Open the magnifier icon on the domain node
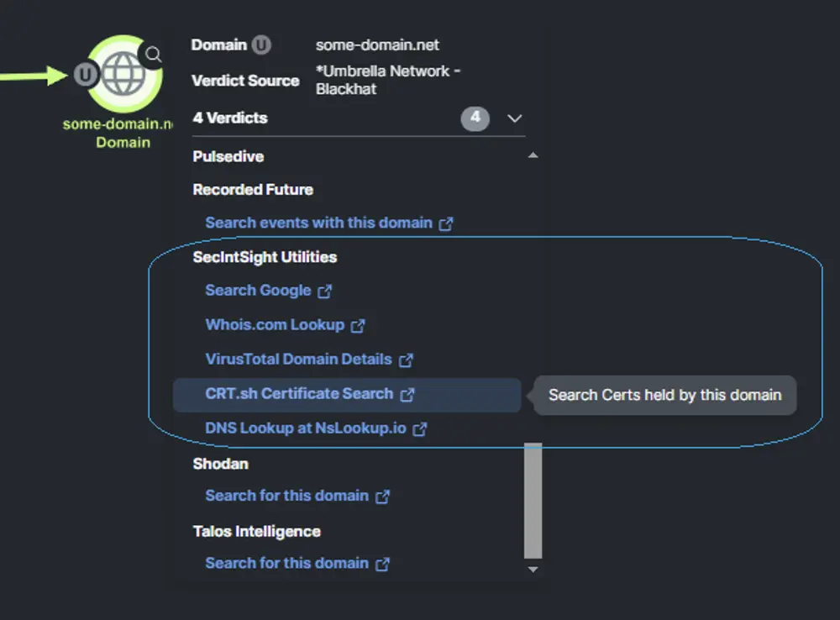This screenshot has height=620, width=840. [152, 54]
